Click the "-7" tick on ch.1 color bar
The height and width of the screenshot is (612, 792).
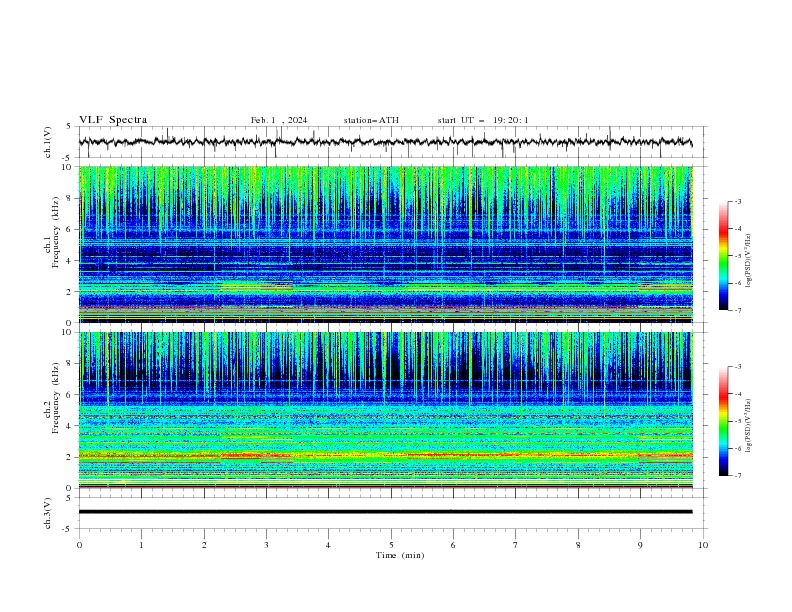[737, 310]
